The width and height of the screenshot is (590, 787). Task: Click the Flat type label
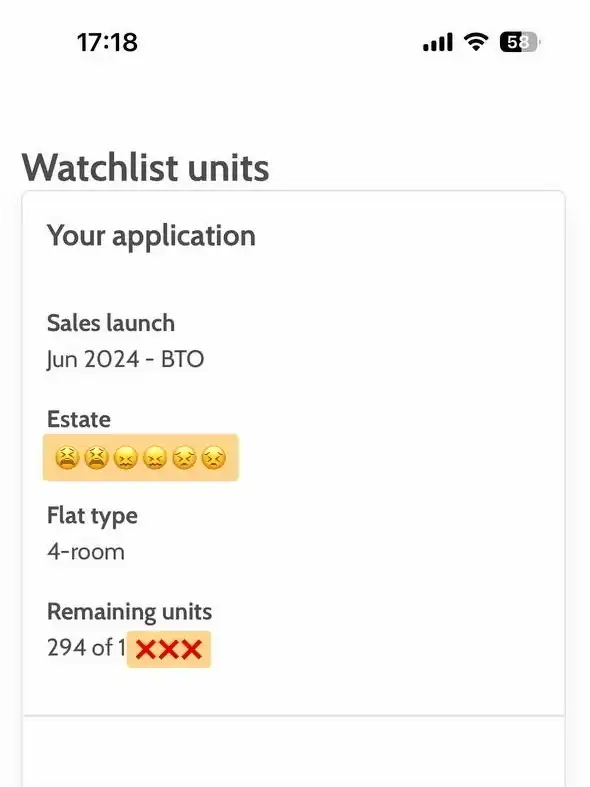[x=92, y=516]
